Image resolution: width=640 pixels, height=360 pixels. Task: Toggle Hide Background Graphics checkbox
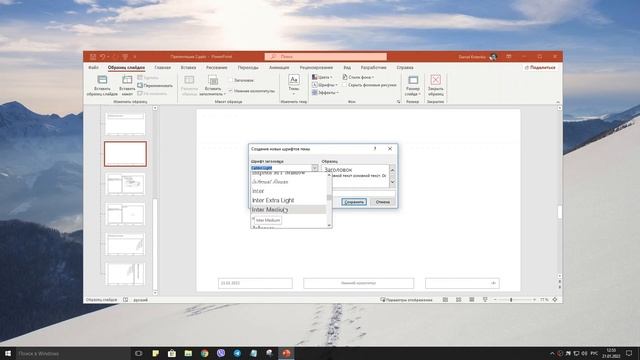pos(345,85)
